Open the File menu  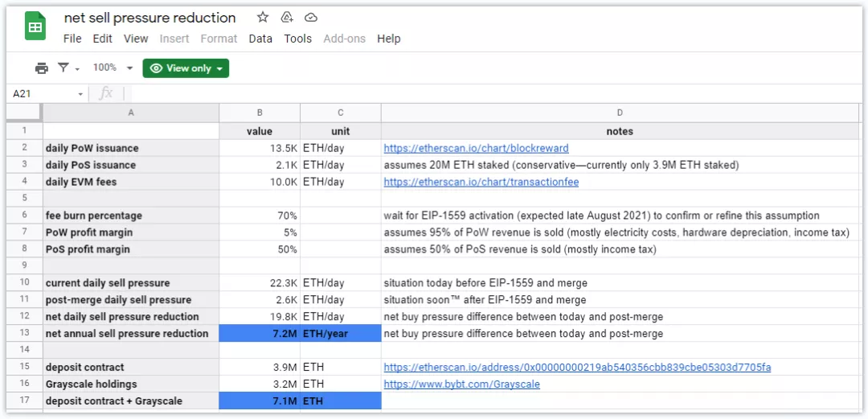click(72, 39)
